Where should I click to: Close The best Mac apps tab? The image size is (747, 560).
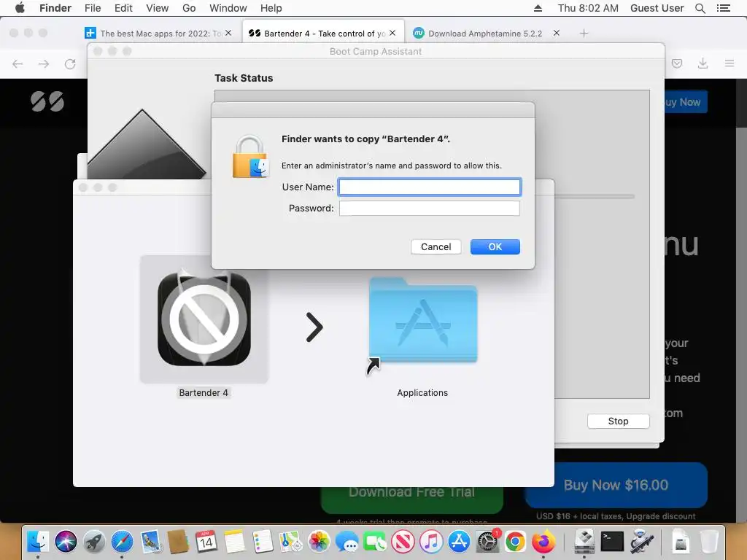click(x=228, y=33)
